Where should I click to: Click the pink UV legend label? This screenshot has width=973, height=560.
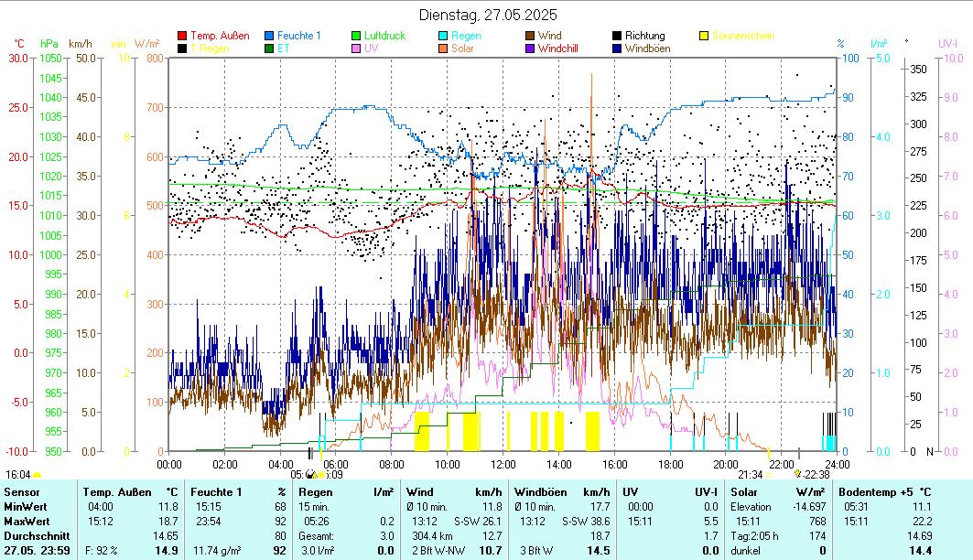coord(371,49)
